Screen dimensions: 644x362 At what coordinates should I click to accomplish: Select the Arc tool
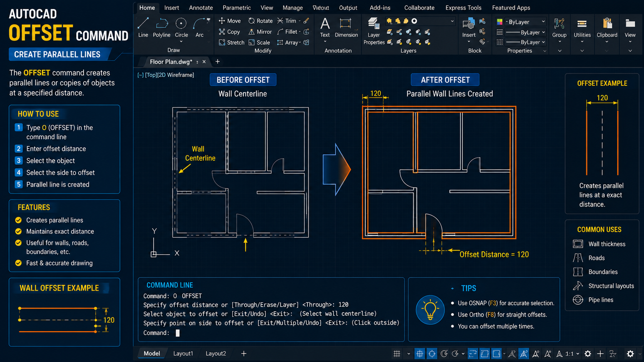click(199, 27)
